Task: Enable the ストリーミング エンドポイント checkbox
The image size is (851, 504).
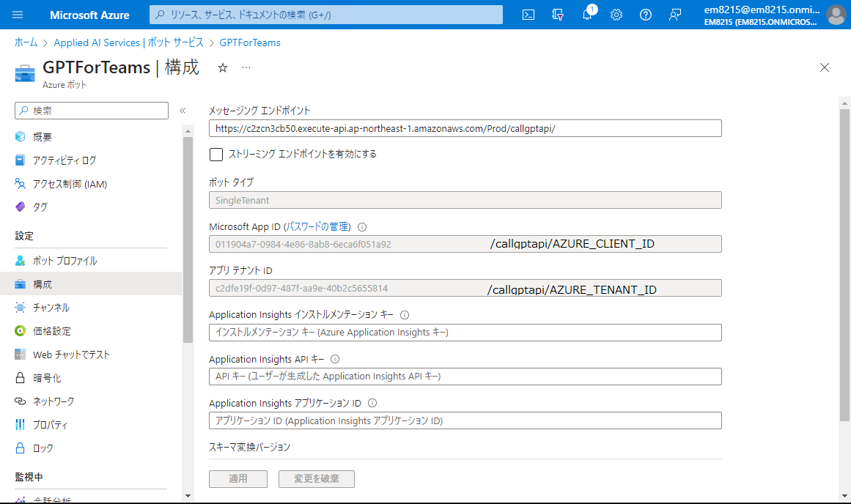Action: point(216,155)
